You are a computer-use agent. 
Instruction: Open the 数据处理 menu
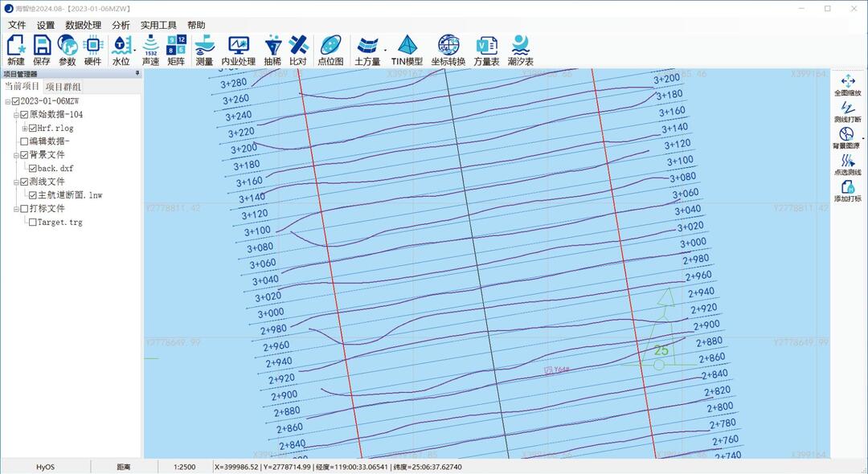pyautogui.click(x=83, y=25)
